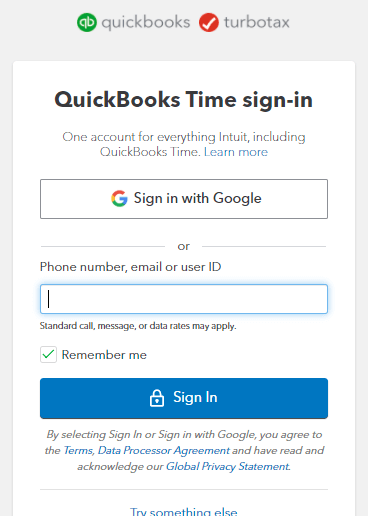Click the blue Sign In button
This screenshot has height=516, width=368.
[184, 398]
